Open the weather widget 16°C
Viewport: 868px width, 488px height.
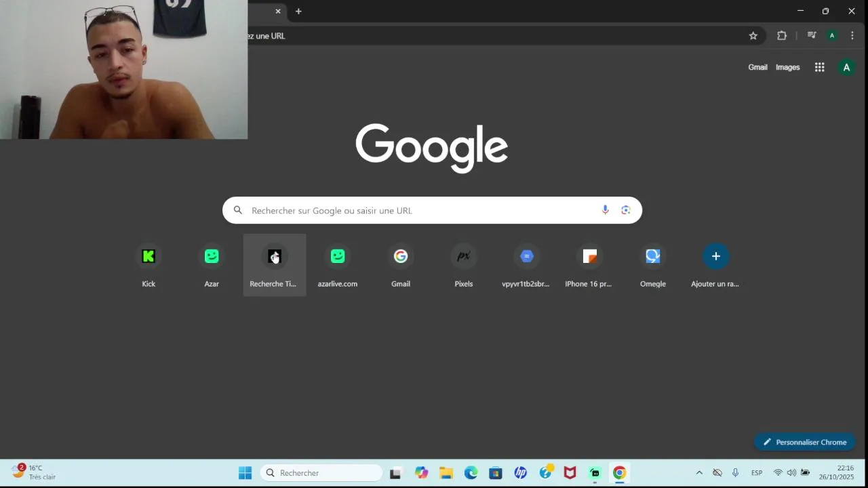point(34,472)
